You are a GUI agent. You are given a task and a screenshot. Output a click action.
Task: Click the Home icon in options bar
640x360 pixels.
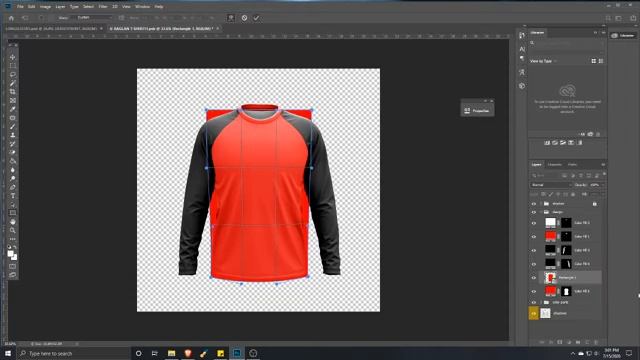pos(11,18)
